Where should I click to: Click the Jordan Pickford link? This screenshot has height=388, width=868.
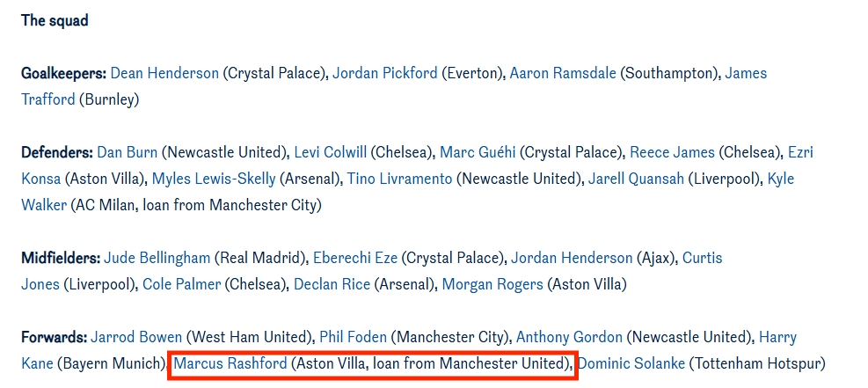(x=384, y=73)
